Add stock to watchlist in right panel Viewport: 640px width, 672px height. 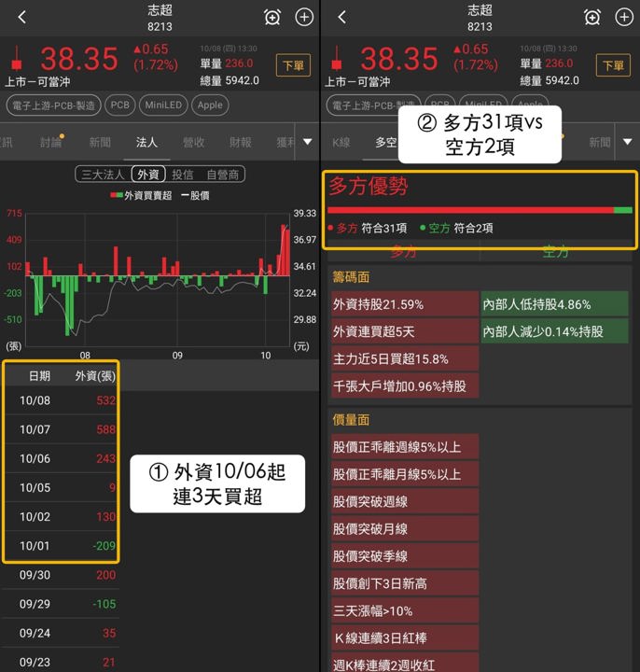coord(624,17)
